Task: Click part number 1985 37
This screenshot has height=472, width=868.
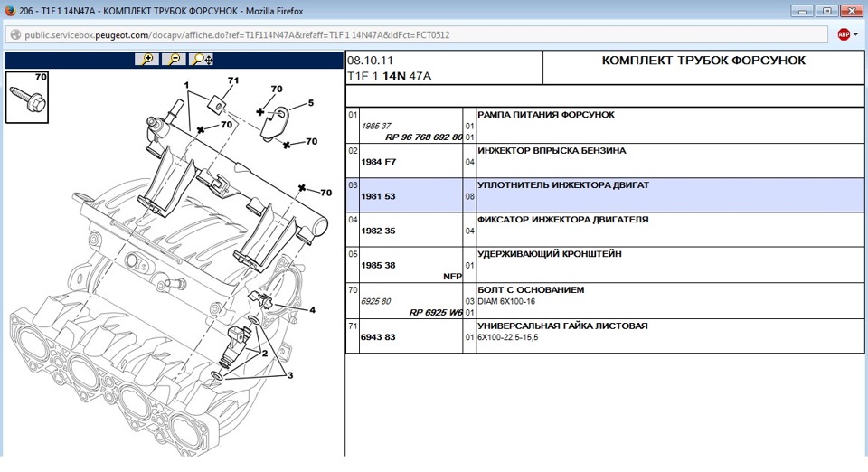Action: (376, 127)
